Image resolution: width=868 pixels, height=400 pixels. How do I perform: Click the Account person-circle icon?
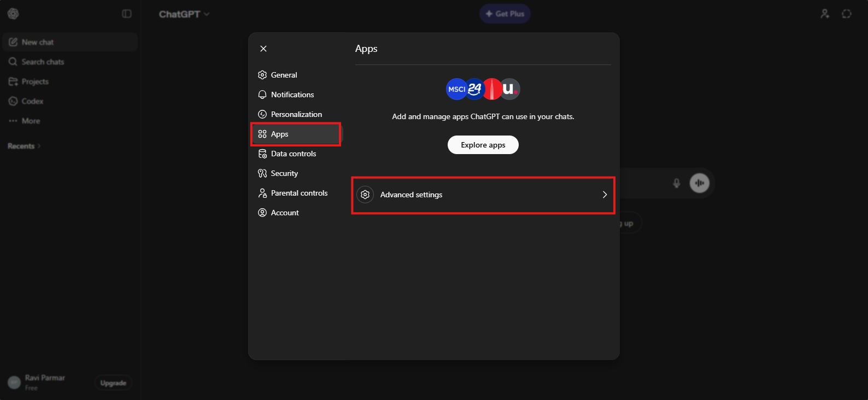[x=262, y=213]
